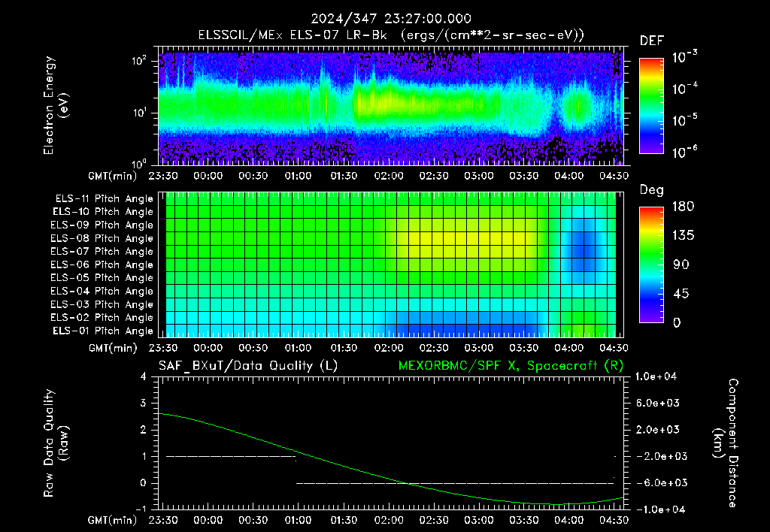Select the Electron Energy (eV) axis label
This screenshot has height=532, width=770.
56,105
